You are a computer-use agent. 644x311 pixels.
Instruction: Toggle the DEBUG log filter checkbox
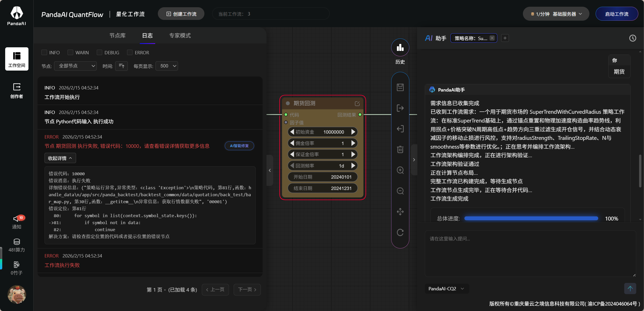click(x=99, y=52)
